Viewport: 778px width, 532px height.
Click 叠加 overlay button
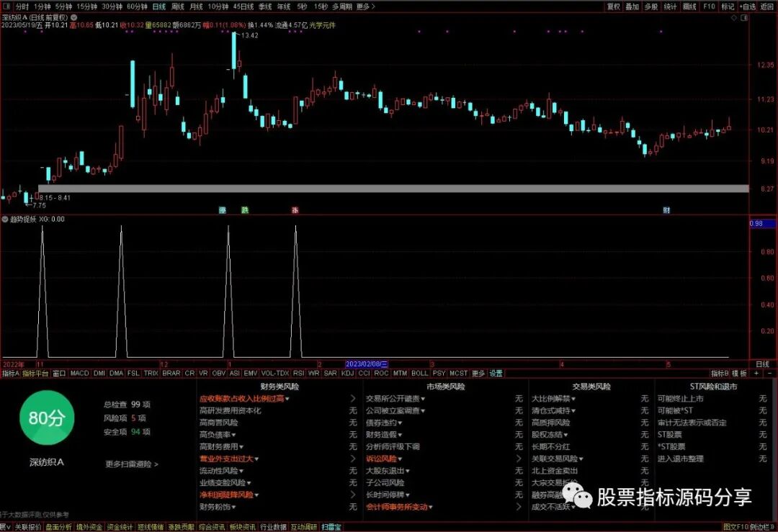[632, 6]
